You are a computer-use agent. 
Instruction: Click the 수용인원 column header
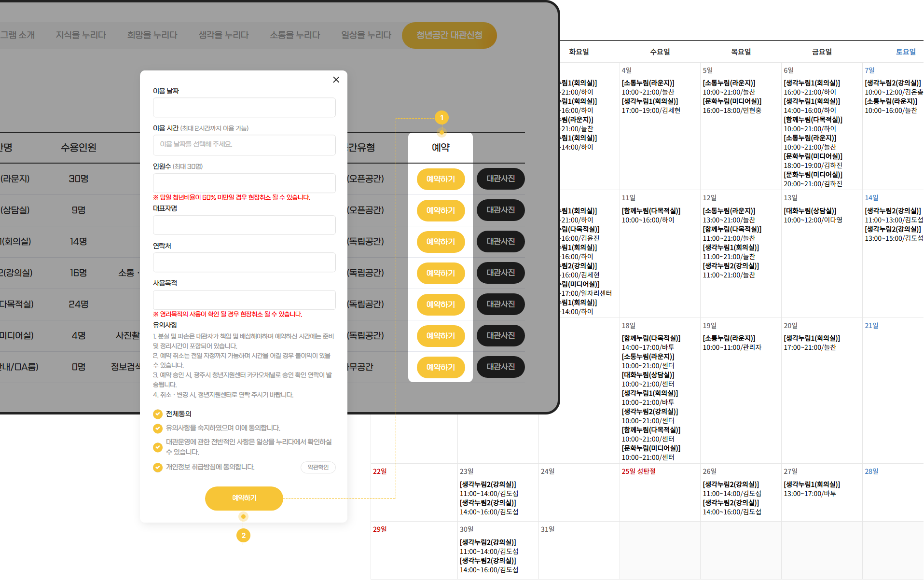(x=79, y=148)
